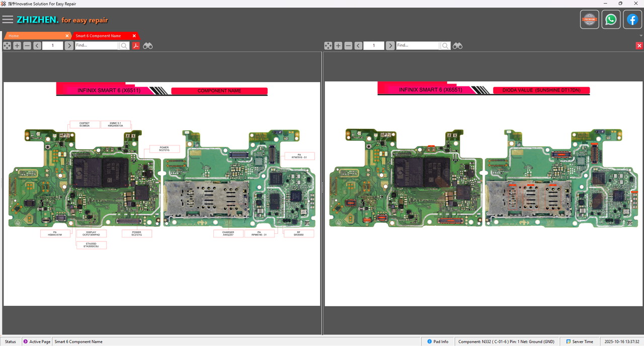Select the ETA355D ETA355DCSU label

click(91, 245)
